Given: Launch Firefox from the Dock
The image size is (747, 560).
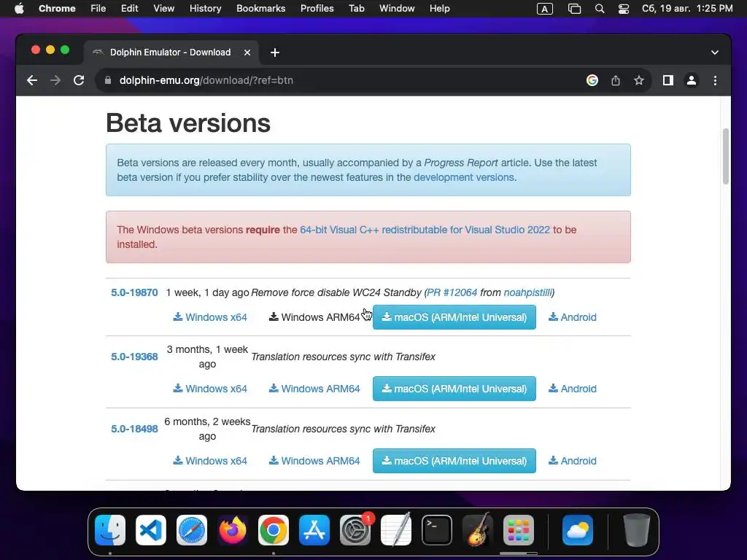Looking at the screenshot, I should pos(233,530).
